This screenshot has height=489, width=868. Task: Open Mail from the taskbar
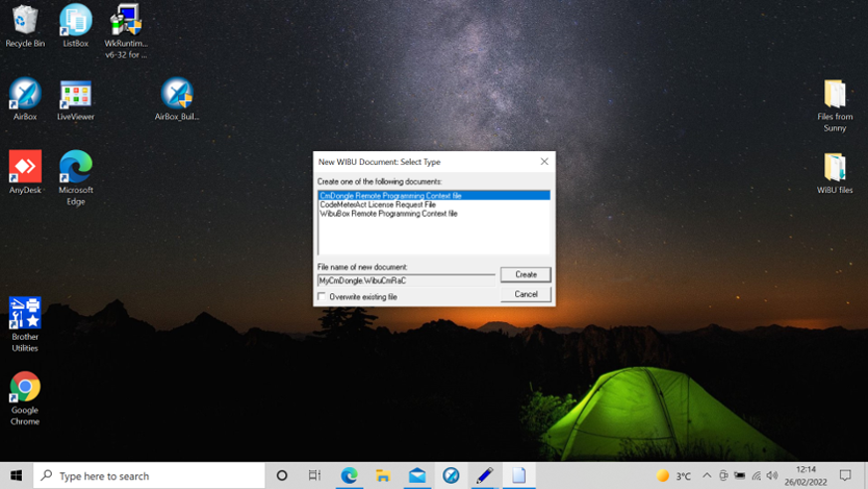click(x=417, y=476)
